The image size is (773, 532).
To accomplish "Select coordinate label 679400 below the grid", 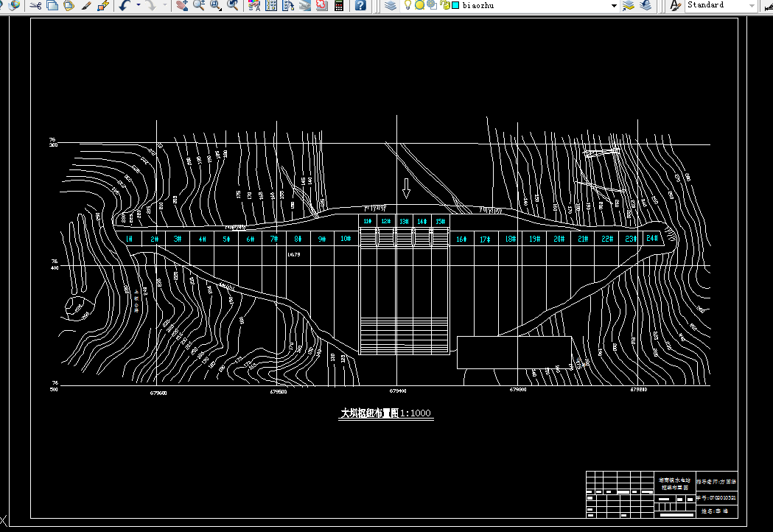I will click(398, 391).
